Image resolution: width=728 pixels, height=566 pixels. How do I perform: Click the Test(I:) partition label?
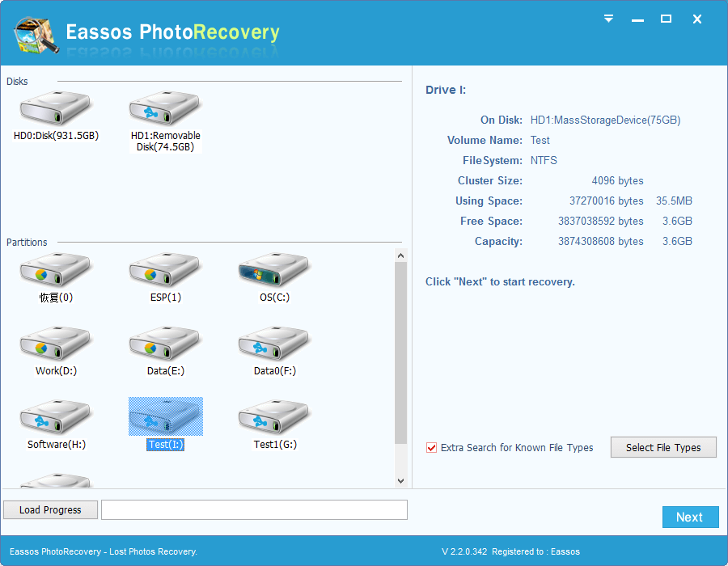(x=166, y=445)
